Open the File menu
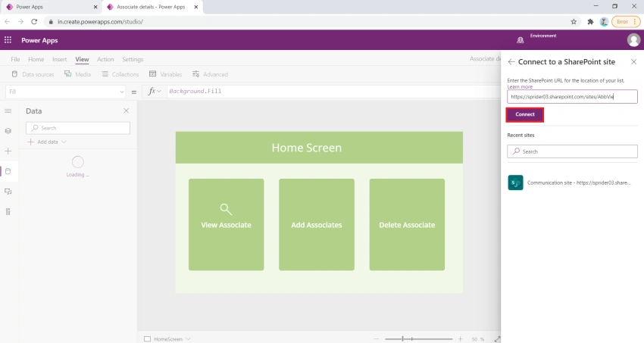644x343 pixels. point(15,59)
